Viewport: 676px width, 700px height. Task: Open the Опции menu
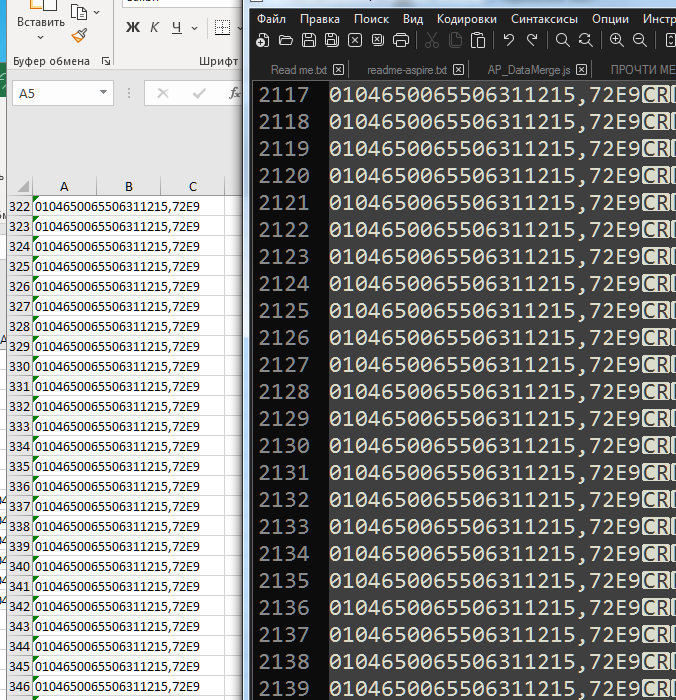[610, 19]
